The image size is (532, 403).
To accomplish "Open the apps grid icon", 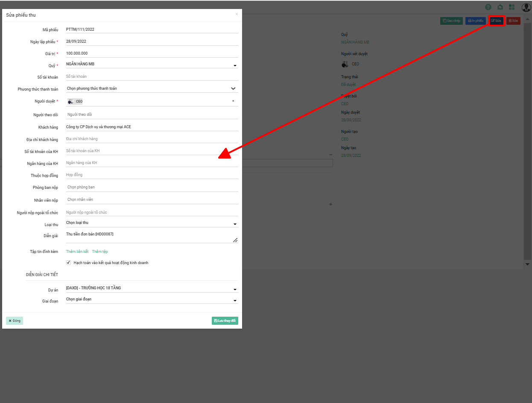I will (x=512, y=7).
